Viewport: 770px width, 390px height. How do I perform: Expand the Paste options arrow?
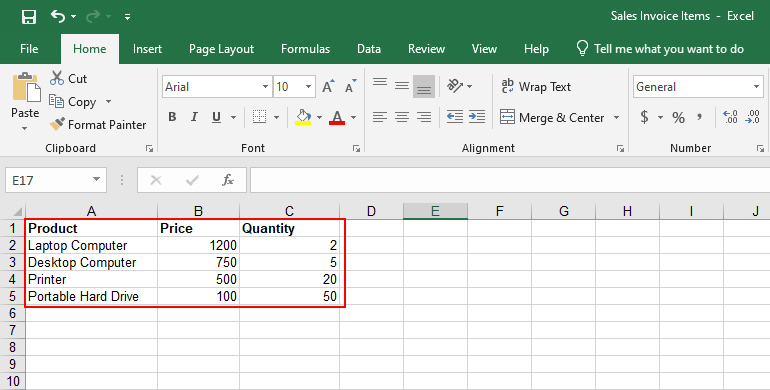pyautogui.click(x=25, y=129)
